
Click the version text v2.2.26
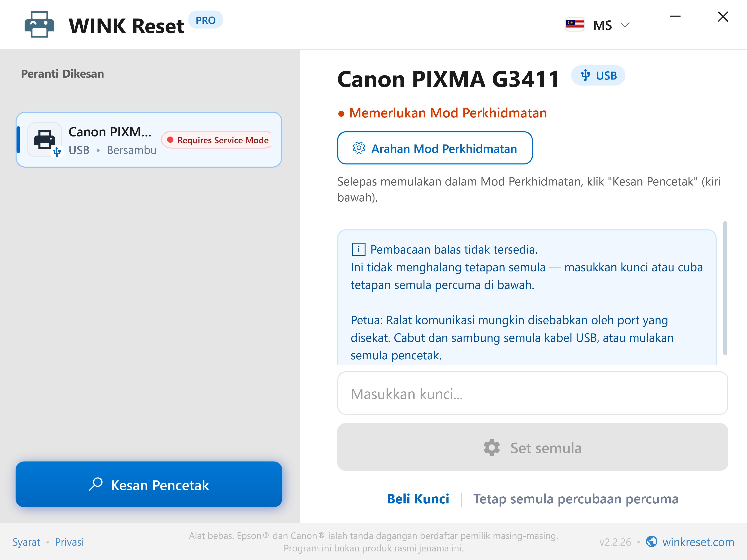pyautogui.click(x=615, y=542)
